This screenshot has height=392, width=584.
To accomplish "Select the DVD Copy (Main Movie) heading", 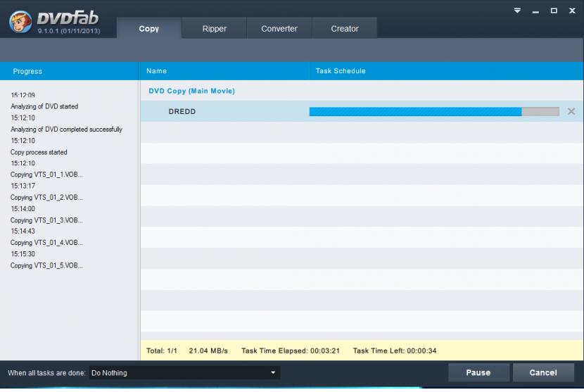I will click(x=192, y=91).
